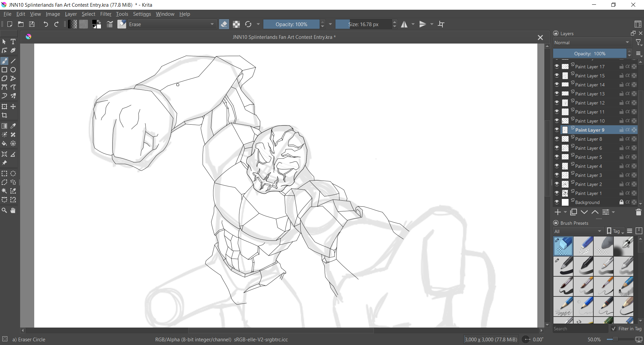
Task: Open the layer blending mode Normal dropdown
Action: pos(592,43)
